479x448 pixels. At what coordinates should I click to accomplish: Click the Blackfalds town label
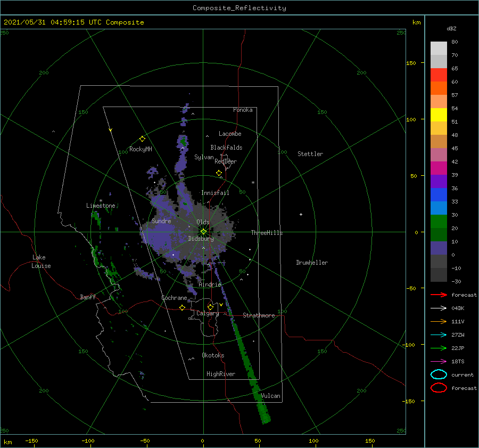pos(226,148)
